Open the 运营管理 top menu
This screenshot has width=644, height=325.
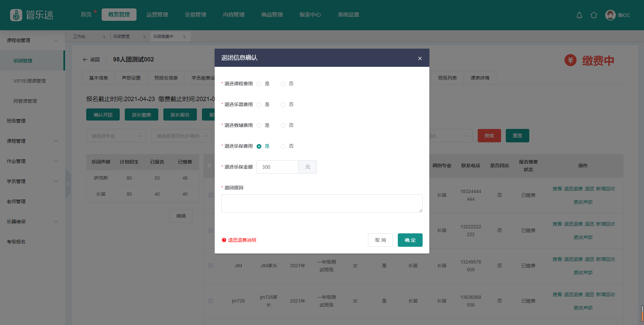(157, 15)
